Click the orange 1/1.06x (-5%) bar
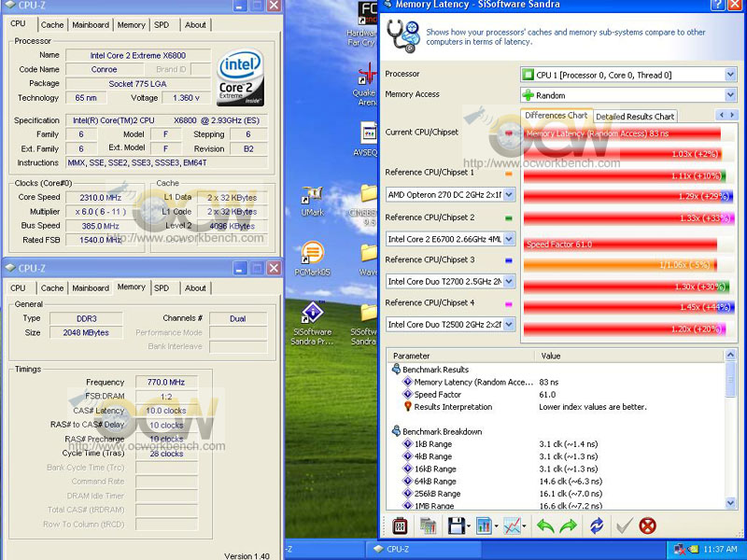The image size is (747, 560). 620,265
